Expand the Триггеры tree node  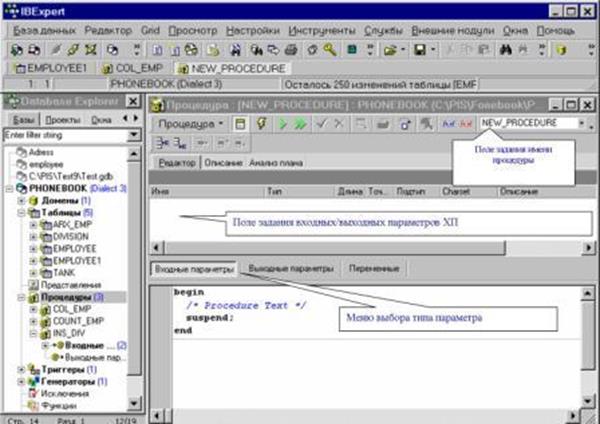point(22,369)
